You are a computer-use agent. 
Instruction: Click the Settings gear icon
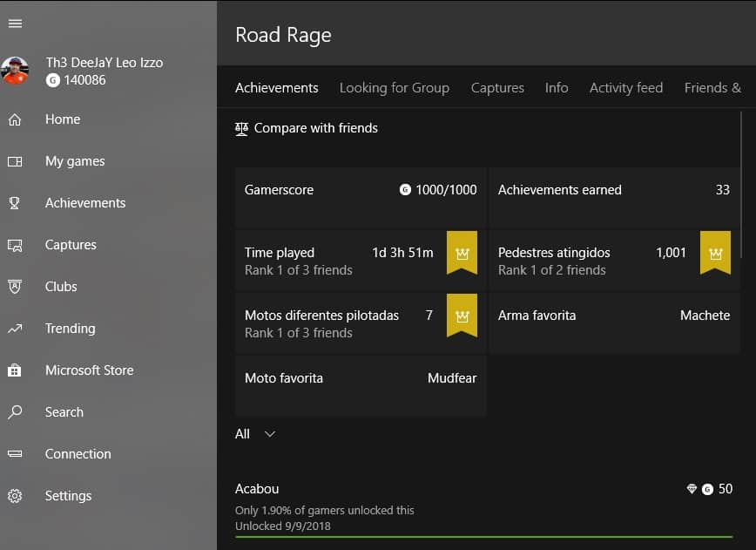click(x=15, y=496)
